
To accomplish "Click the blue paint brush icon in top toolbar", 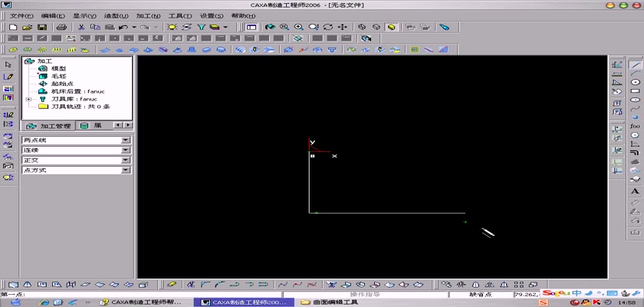I will tap(445, 27).
